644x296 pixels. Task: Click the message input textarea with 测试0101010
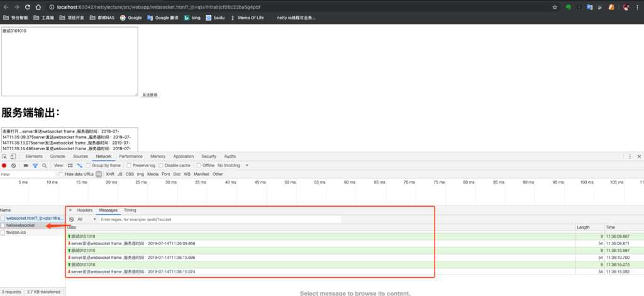69,62
